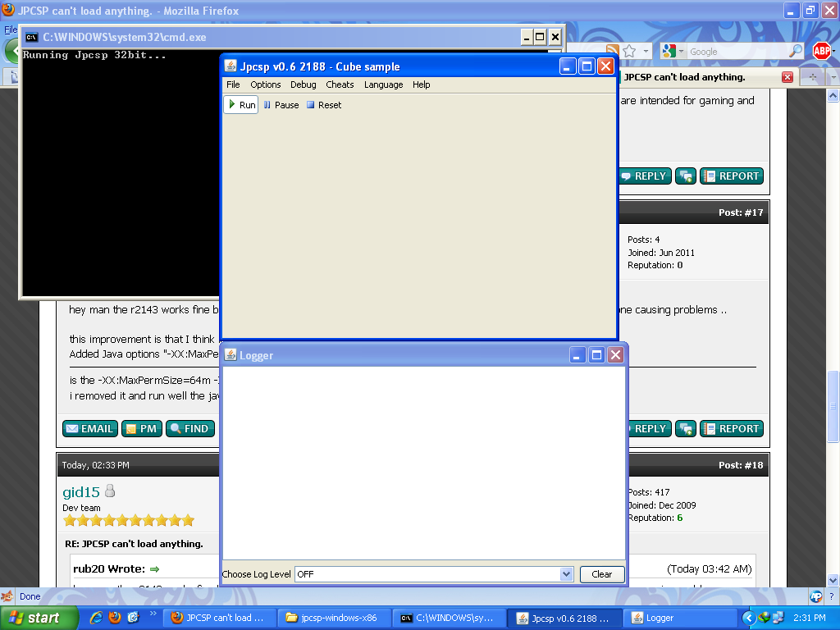Image resolution: width=840 pixels, height=630 pixels.
Task: Click REPORT directly above Post: #17 header
Action: pyautogui.click(x=731, y=176)
